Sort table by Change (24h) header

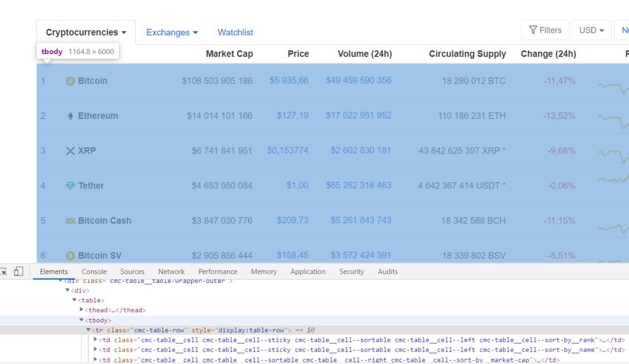[548, 54]
